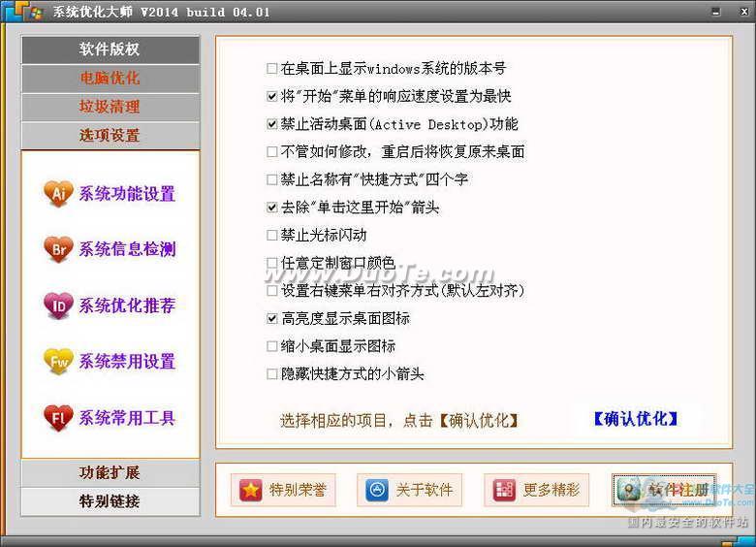
Task: Click the 【确认优化】 button
Action: (635, 419)
